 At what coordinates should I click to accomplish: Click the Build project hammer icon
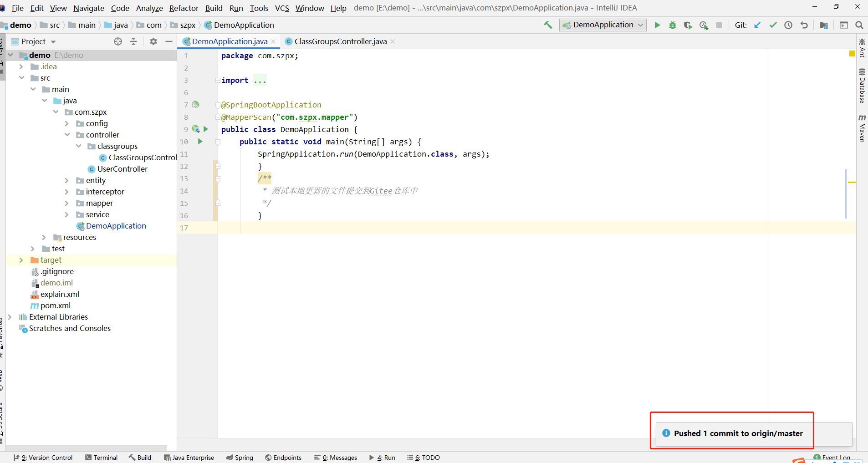click(x=548, y=25)
